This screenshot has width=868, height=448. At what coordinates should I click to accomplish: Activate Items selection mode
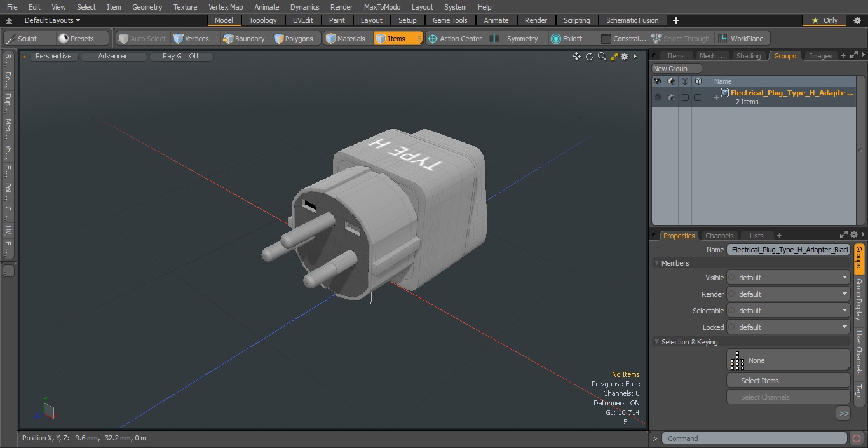[x=398, y=39]
